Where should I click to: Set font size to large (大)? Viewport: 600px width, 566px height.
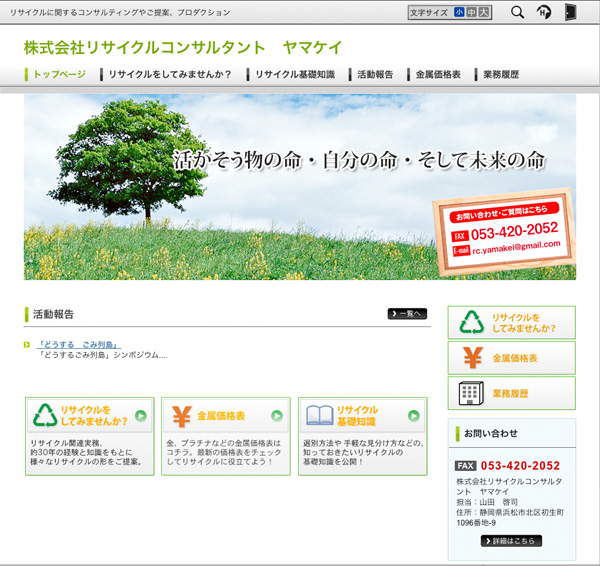(484, 12)
